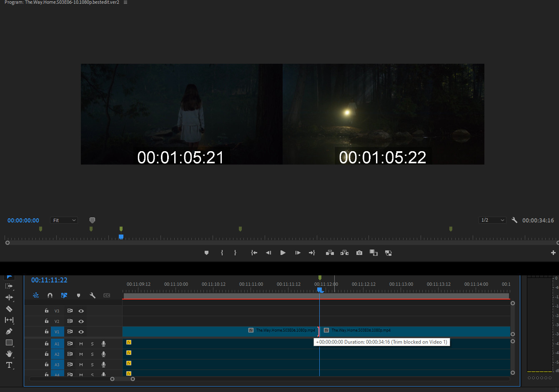Viewport: 559px width, 392px height.
Task: Open the Fit zoom level dropdown
Action: pos(64,220)
